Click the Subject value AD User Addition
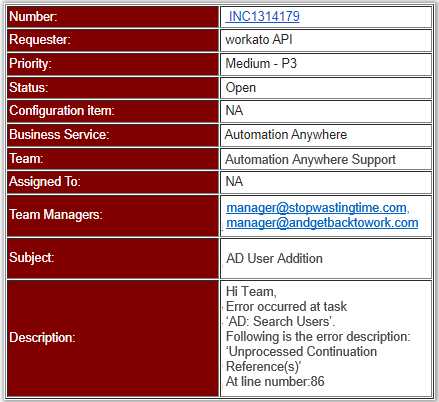 pos(274,258)
